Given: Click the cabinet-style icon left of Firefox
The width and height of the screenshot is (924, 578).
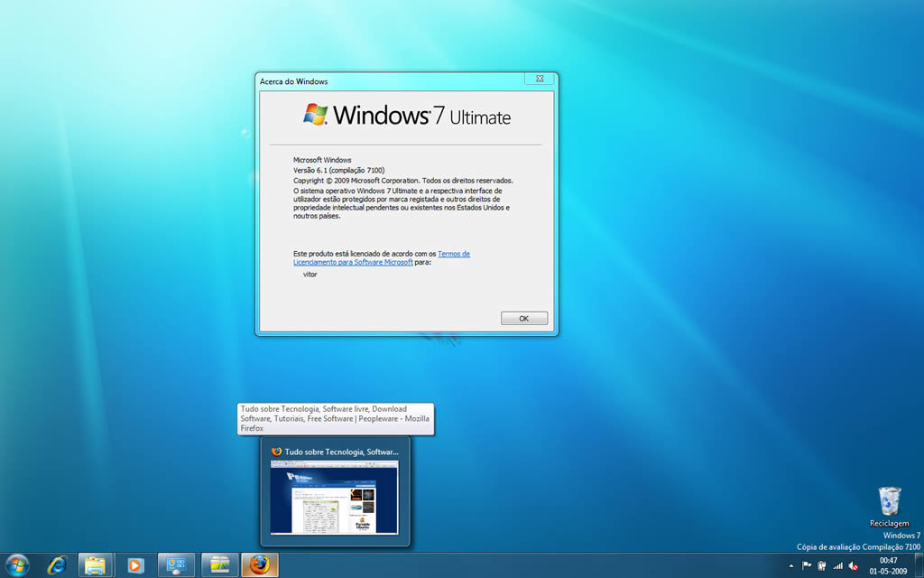Looking at the screenshot, I should [219, 565].
